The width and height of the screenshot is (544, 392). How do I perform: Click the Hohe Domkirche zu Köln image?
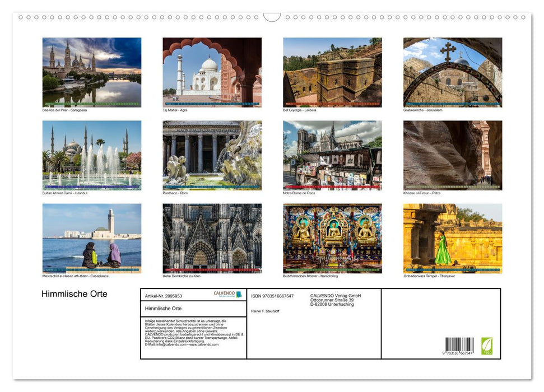click(212, 238)
